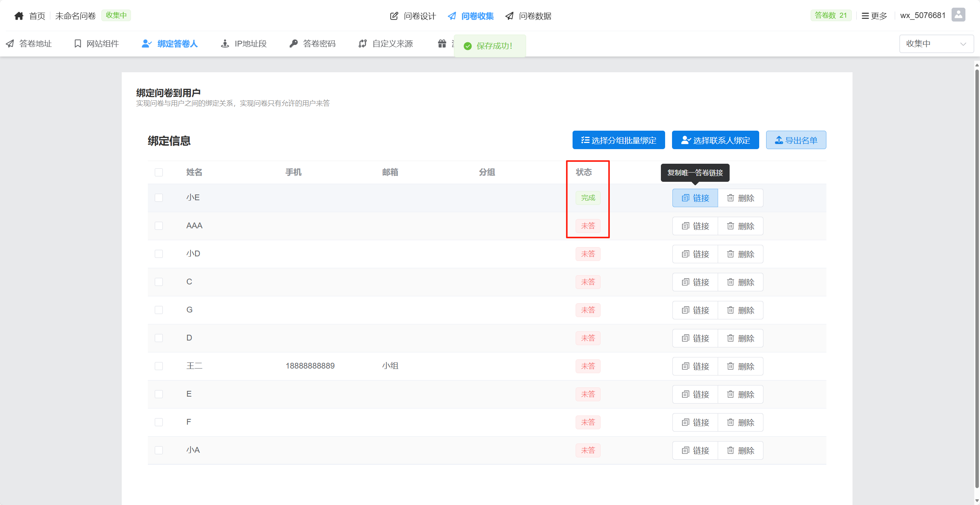Click the paper plane icon for 问卷数据
This screenshot has height=505, width=980.
point(510,16)
